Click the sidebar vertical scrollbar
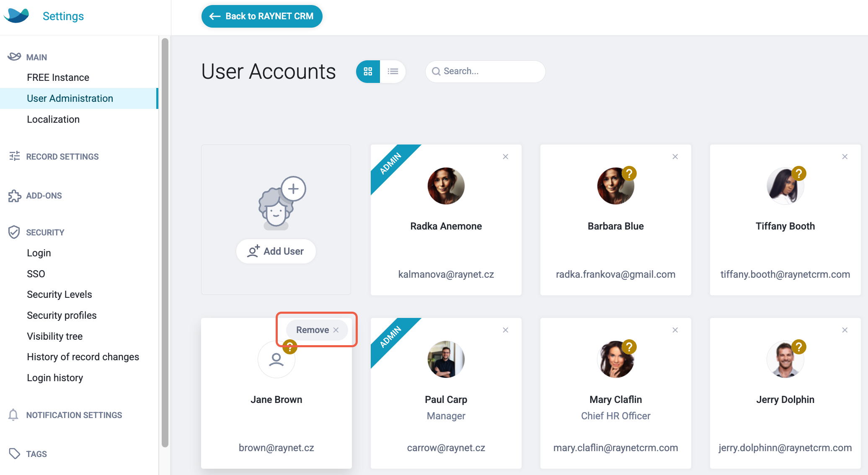The height and width of the screenshot is (475, 868). (165, 243)
